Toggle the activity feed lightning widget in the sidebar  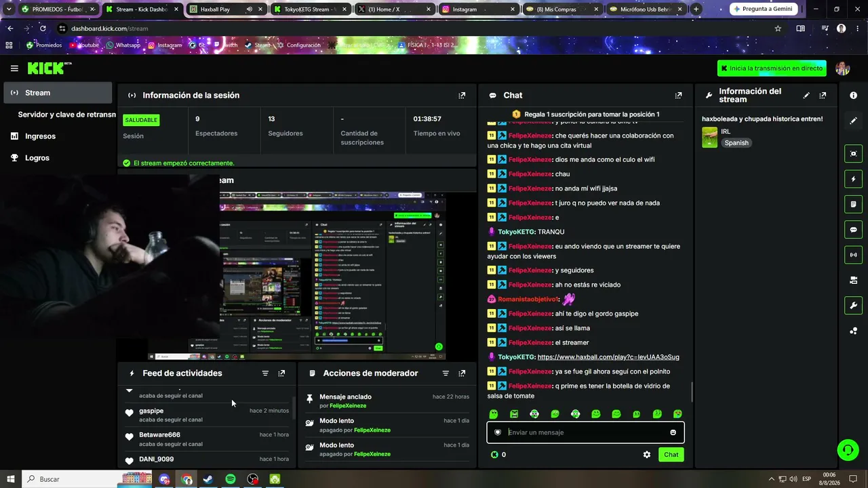[853, 179]
